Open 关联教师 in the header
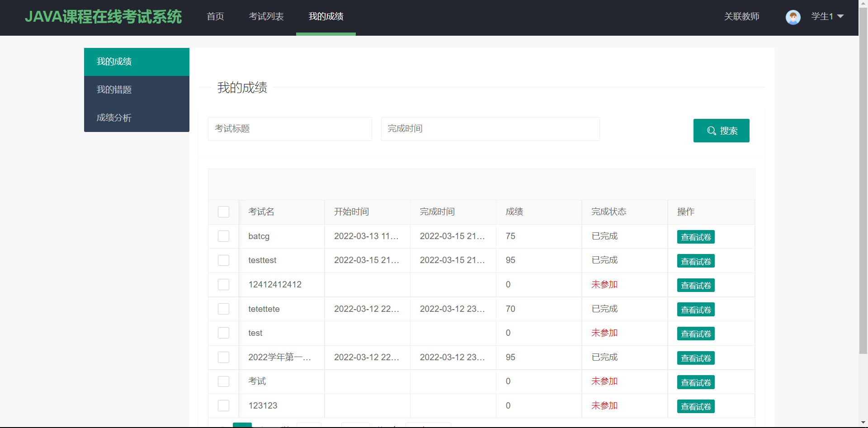 click(x=741, y=17)
